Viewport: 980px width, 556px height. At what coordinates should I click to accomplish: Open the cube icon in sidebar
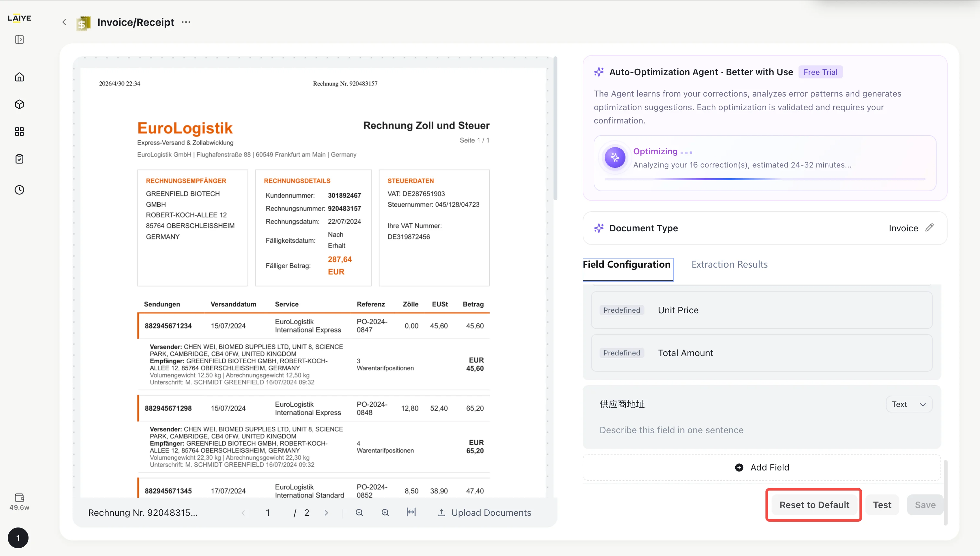tap(19, 104)
